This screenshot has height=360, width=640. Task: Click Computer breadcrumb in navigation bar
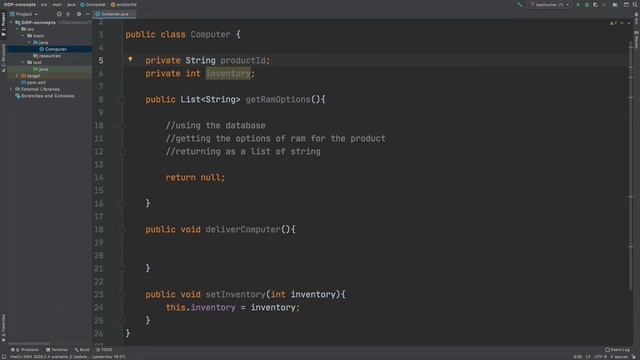(x=93, y=4)
